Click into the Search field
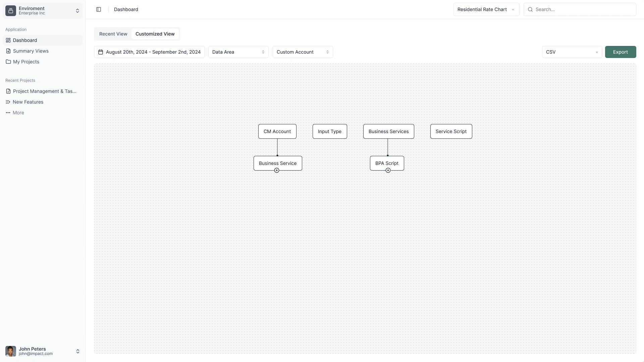The height and width of the screenshot is (362, 644). pyautogui.click(x=583, y=9)
